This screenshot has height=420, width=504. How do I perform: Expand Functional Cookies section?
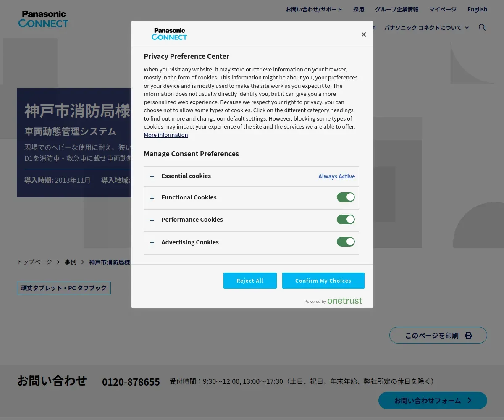252,198
